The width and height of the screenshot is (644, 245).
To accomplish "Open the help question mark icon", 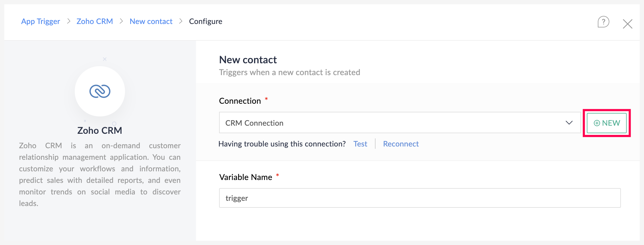I will click(x=603, y=22).
